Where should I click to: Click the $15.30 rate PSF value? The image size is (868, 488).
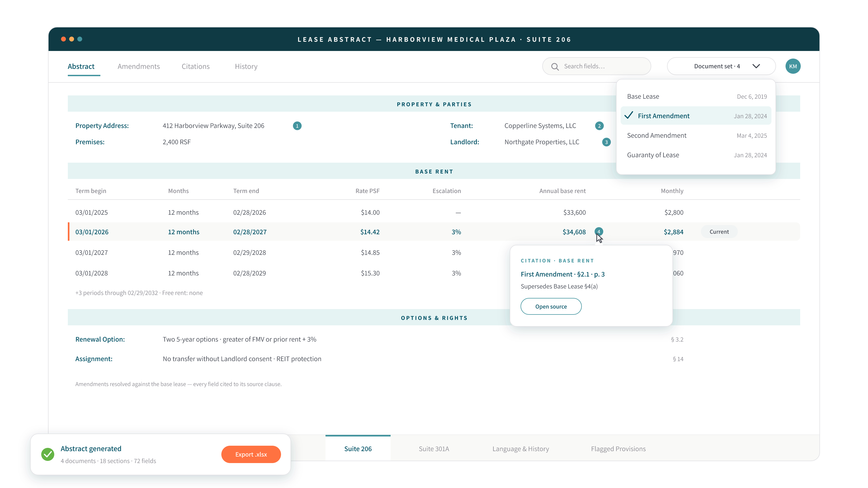[x=370, y=273]
